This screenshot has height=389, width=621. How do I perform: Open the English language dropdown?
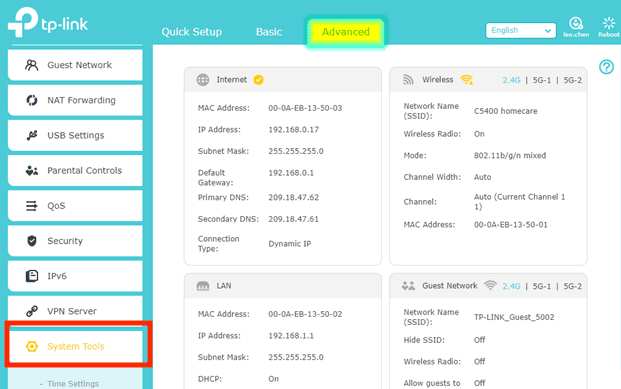tap(521, 31)
